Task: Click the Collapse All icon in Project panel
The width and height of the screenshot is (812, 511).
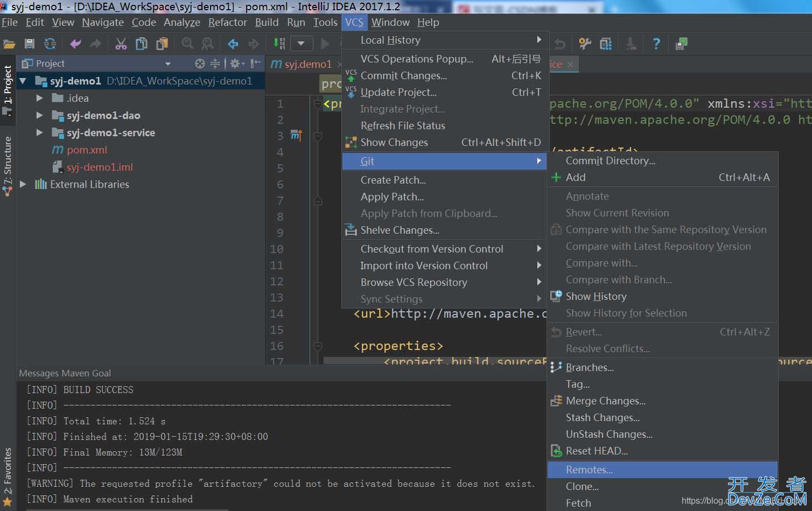Action: point(215,64)
